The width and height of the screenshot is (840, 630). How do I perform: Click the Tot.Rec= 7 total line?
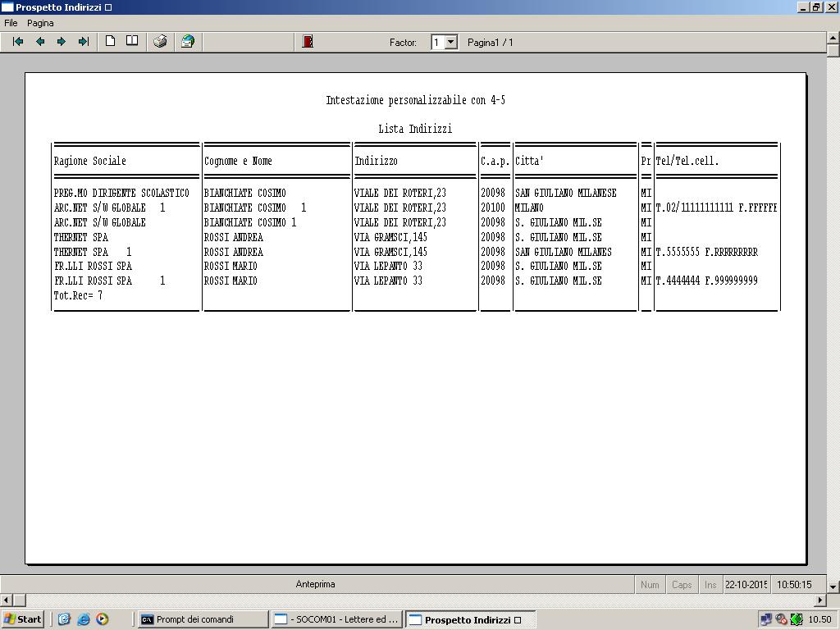78,295
